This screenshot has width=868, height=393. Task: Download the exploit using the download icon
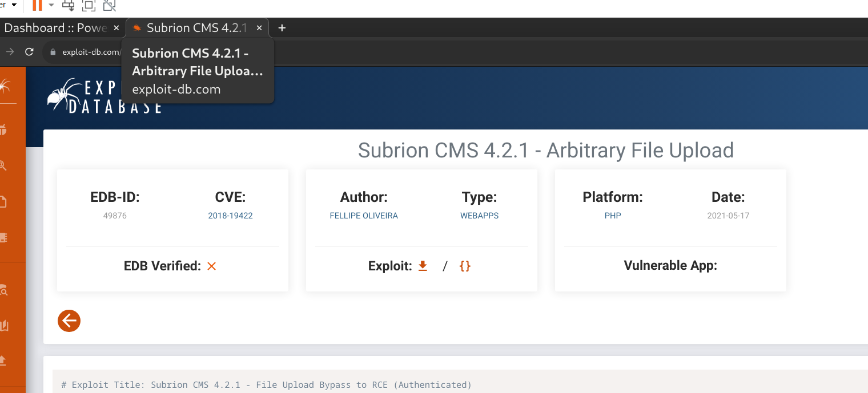tap(423, 266)
